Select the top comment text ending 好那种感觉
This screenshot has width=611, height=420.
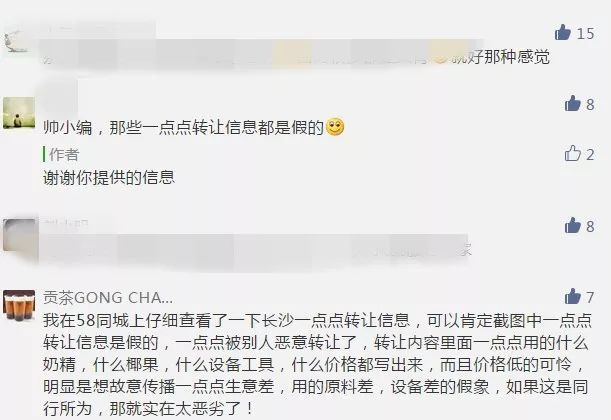[296, 57]
